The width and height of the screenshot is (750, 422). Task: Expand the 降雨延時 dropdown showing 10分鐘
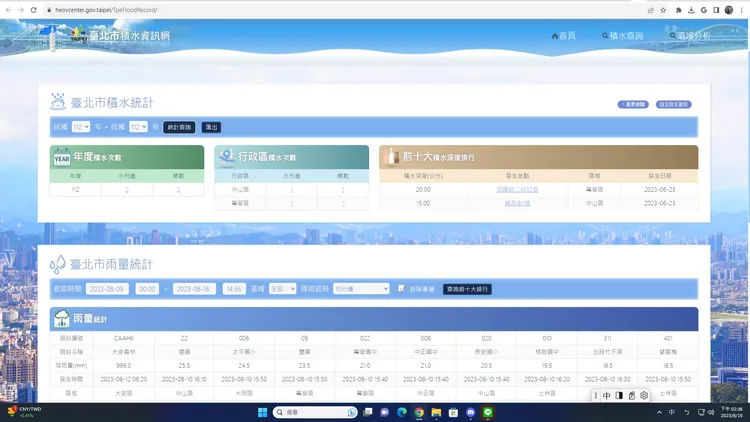point(360,289)
